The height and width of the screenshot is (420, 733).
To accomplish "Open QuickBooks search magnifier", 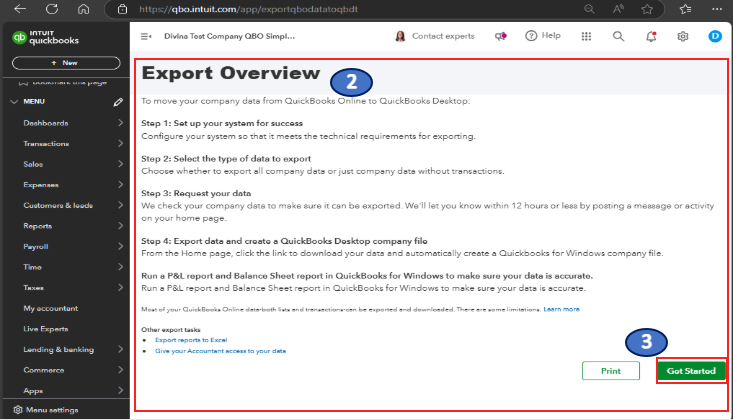I will (618, 36).
